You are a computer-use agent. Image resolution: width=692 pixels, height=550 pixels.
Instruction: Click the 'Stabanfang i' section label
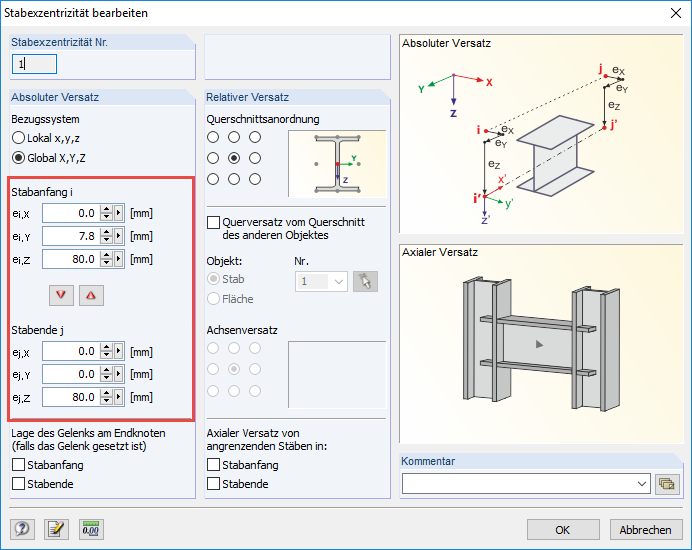click(x=42, y=192)
